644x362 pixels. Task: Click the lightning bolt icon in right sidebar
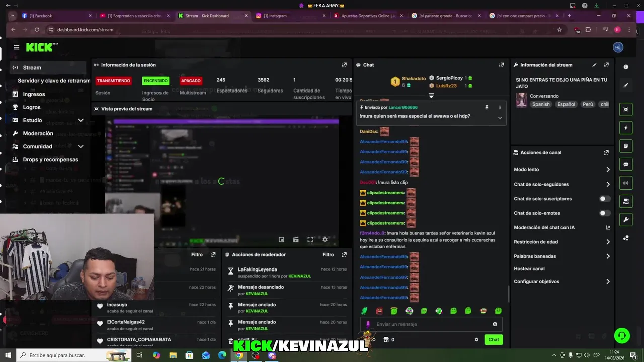click(626, 128)
